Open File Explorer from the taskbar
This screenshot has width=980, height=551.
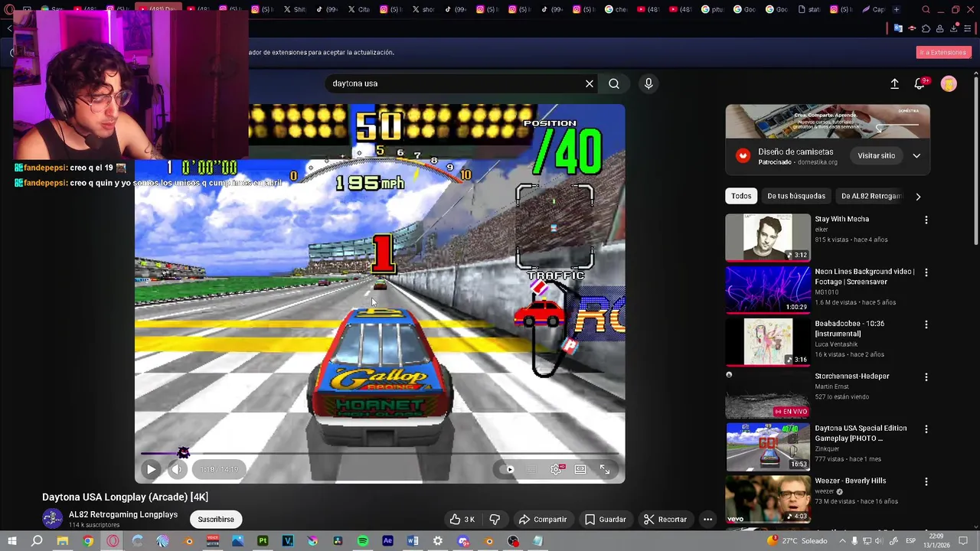click(x=63, y=541)
